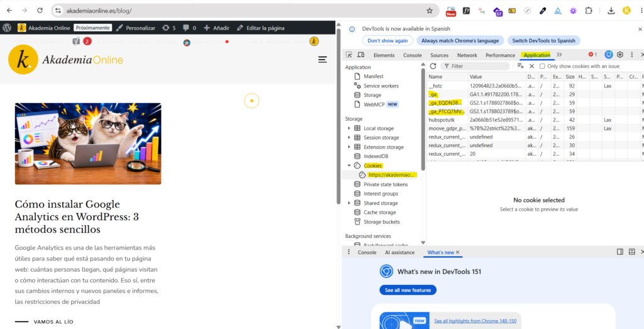Switch to the Sources panel tab

click(x=439, y=55)
